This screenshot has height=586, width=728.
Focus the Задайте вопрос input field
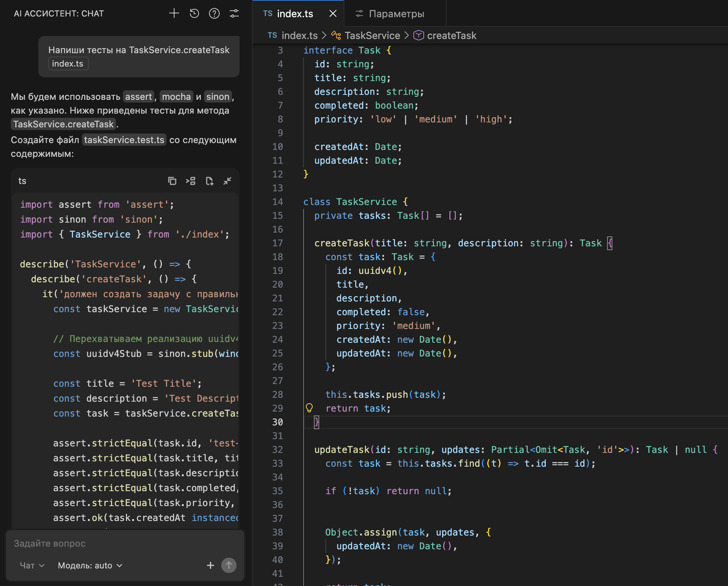coord(125,544)
